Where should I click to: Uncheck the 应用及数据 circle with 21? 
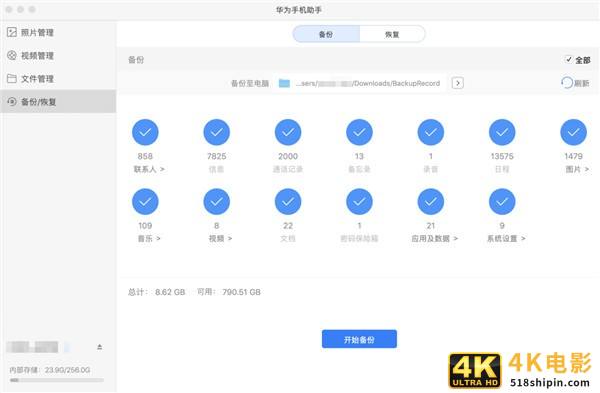point(430,202)
